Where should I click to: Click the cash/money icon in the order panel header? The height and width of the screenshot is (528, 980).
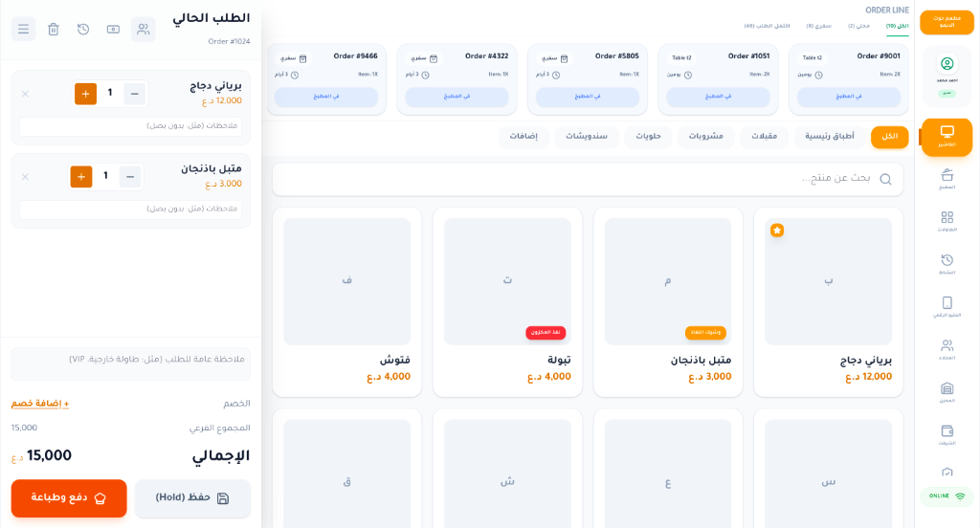(113, 30)
